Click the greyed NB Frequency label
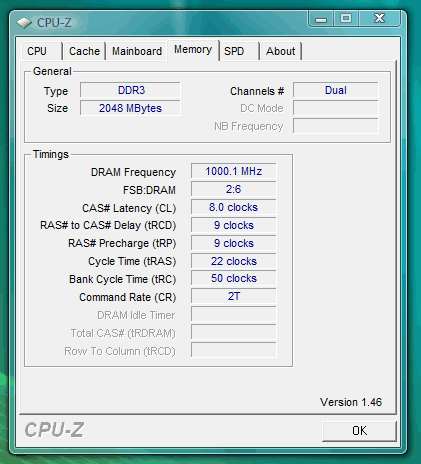421x464 pixels. tap(249, 127)
